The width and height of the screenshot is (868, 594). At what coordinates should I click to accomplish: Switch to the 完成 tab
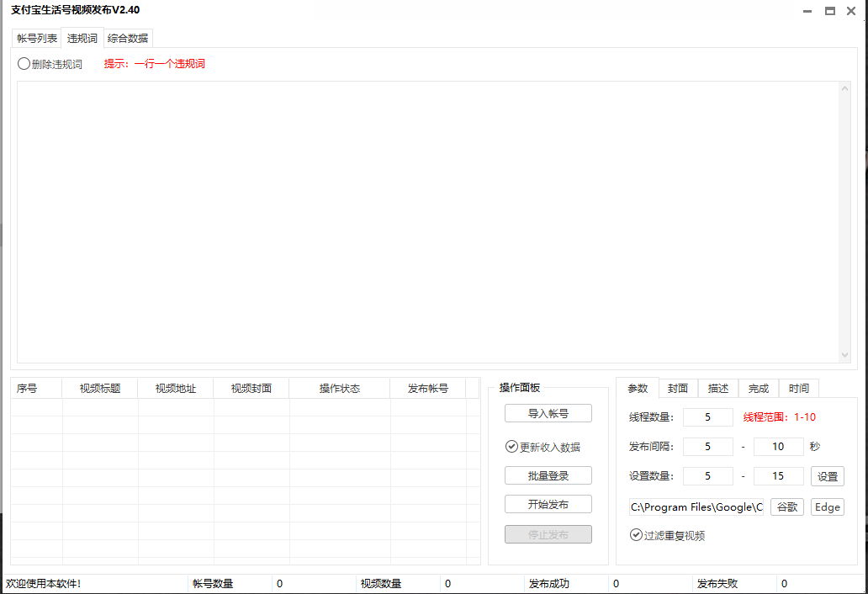point(759,388)
